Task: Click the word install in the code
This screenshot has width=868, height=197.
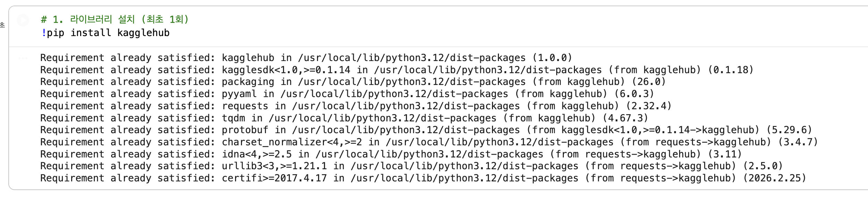Action: (91, 33)
